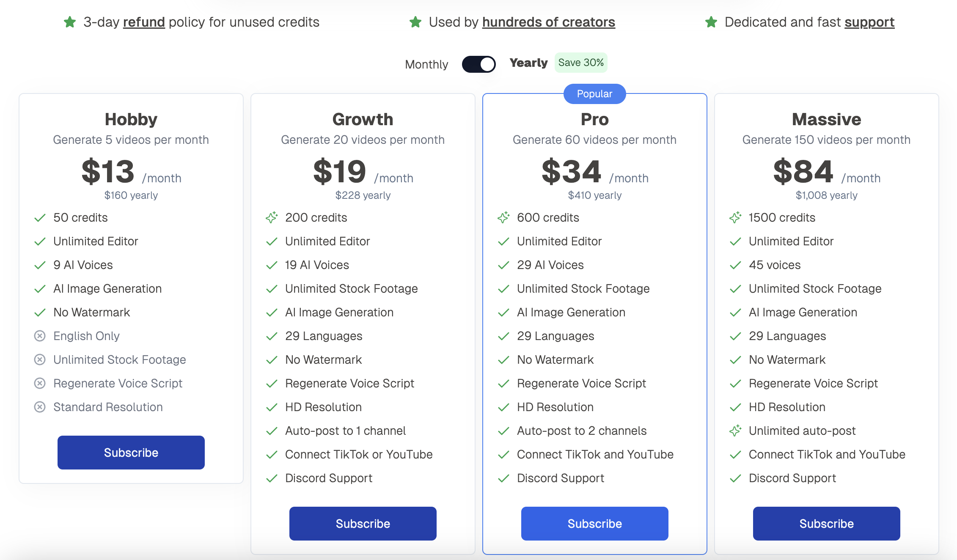
Task: Subscribe to the Pro plan
Action: click(595, 524)
